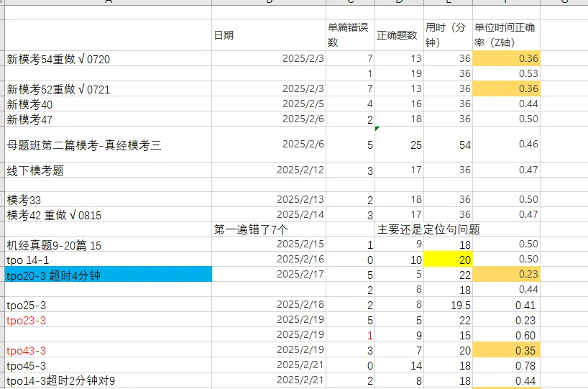The width and height of the screenshot is (588, 389).
Task: Select the blue highlighted cell tpo20-3 超时4分钟
Action: pos(108,274)
